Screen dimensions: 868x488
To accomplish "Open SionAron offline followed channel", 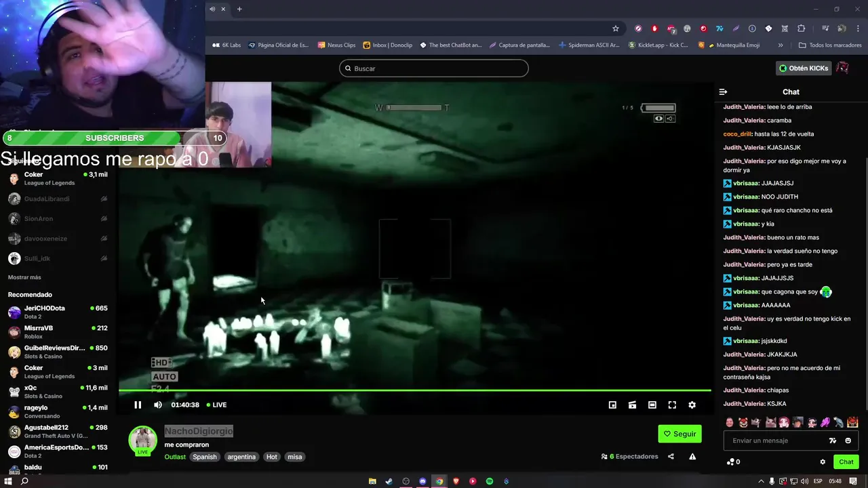I will point(59,218).
